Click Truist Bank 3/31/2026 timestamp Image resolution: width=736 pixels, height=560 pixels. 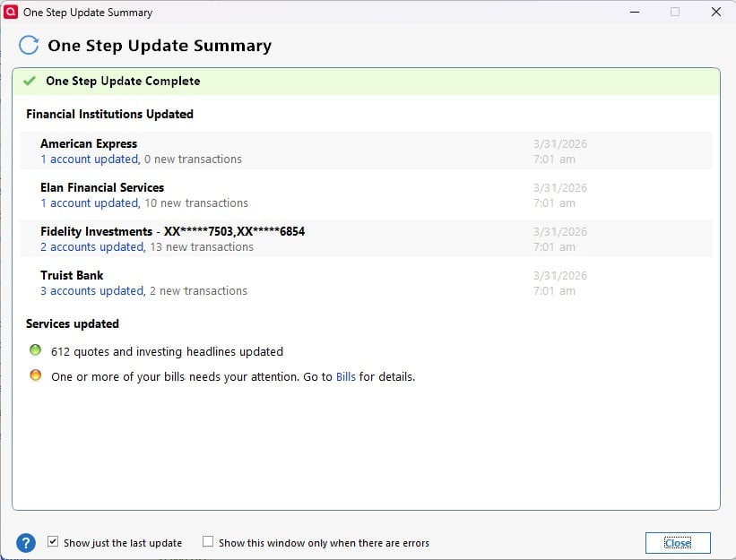pos(560,283)
